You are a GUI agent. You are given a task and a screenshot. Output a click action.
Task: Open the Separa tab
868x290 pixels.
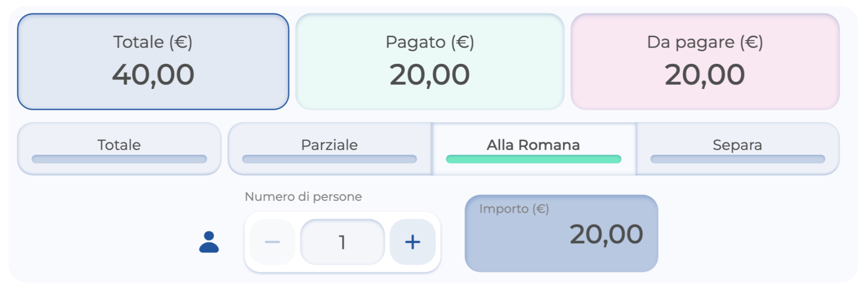click(737, 145)
